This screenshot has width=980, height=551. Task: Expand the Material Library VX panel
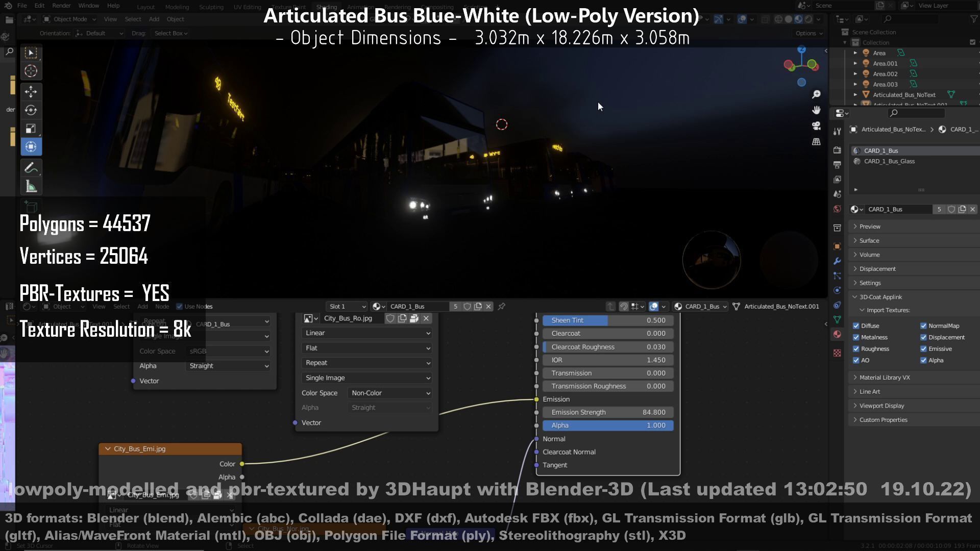click(x=914, y=378)
